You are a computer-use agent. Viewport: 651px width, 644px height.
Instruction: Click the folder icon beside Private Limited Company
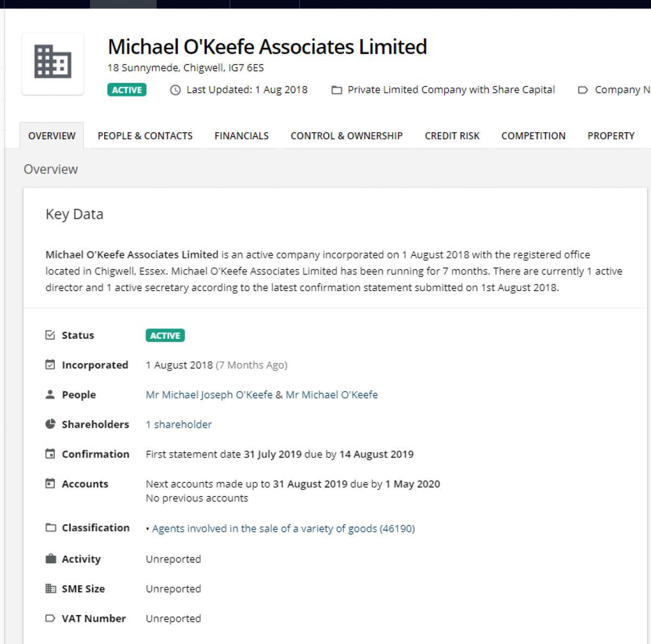click(337, 90)
